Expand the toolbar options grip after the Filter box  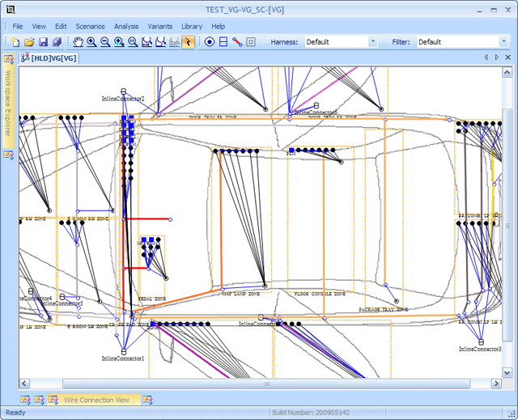[514, 41]
